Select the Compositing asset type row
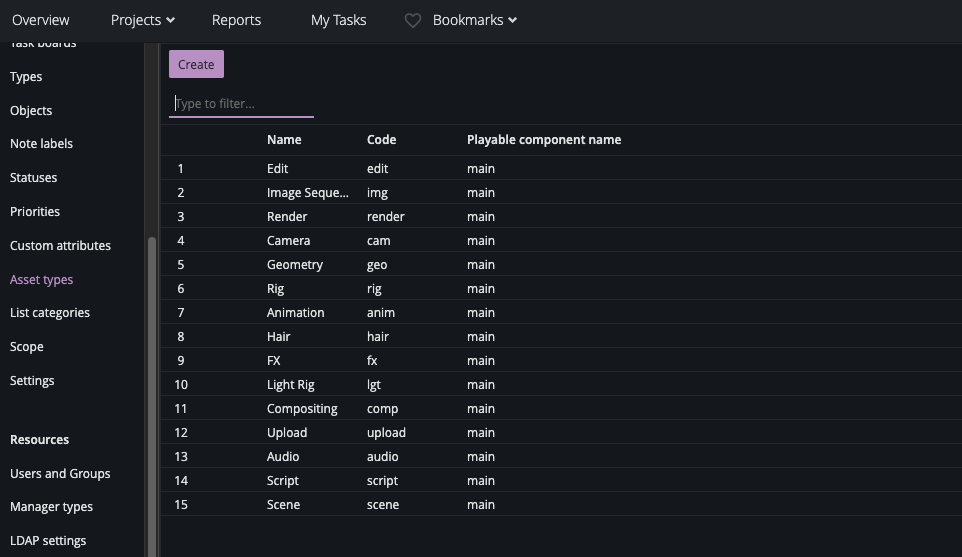Screen dimensions: 962x557 pyautogui.click(x=302, y=409)
